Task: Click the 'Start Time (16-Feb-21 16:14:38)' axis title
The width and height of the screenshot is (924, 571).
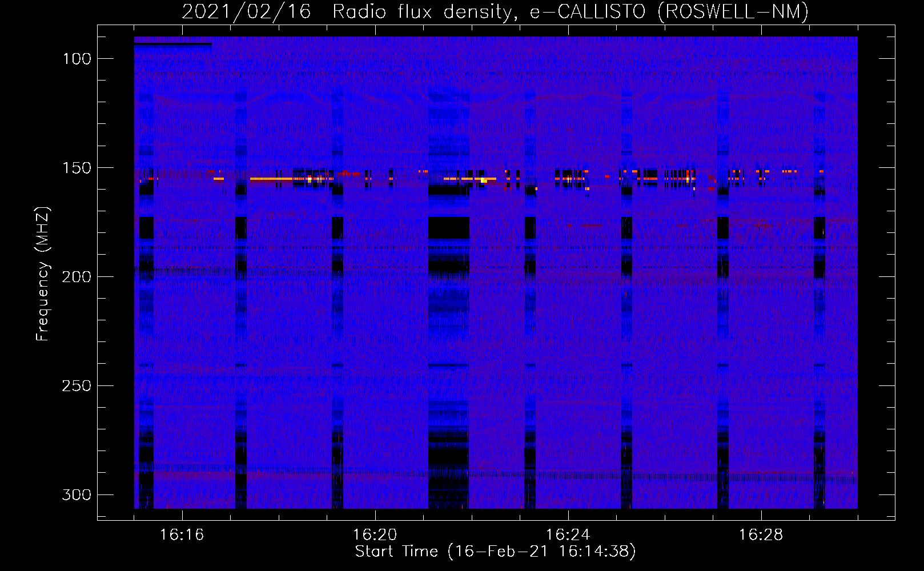Action: 495,552
